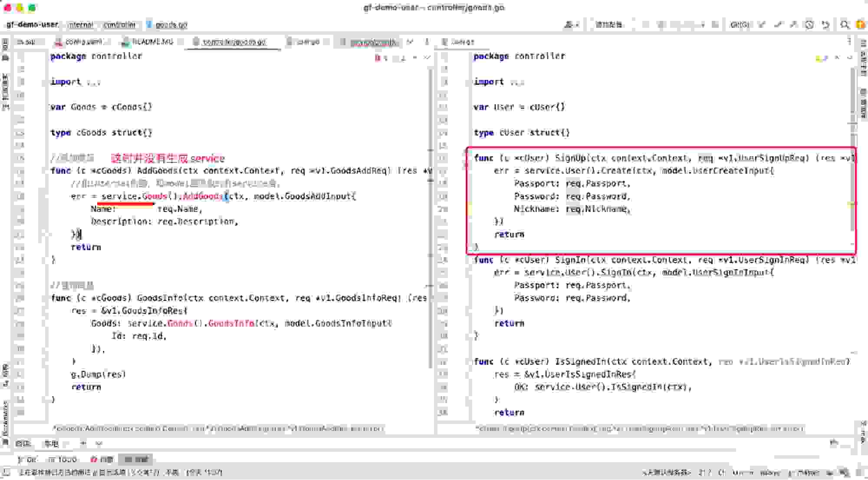The image size is (868, 480).
Task: Open the TODO tool window tab
Action: pos(63,459)
